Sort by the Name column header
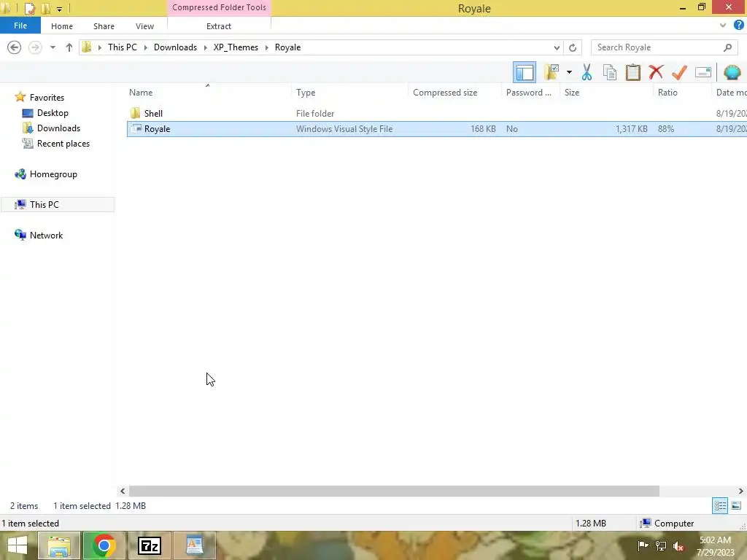 (141, 93)
